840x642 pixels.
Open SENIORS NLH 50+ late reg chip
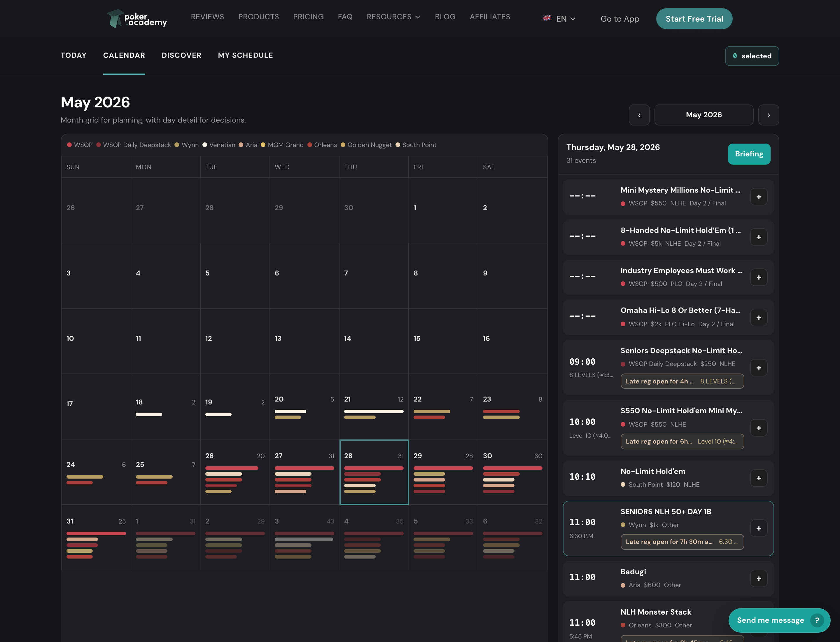682,542
